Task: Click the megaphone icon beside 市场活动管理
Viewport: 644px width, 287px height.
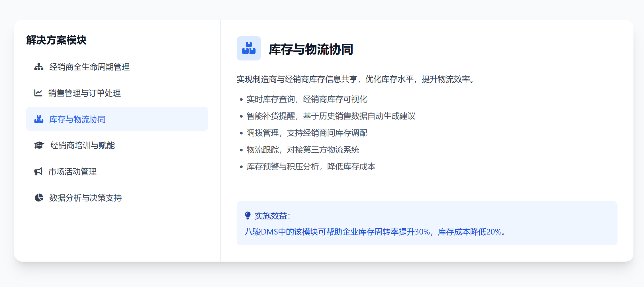Action: click(38, 171)
